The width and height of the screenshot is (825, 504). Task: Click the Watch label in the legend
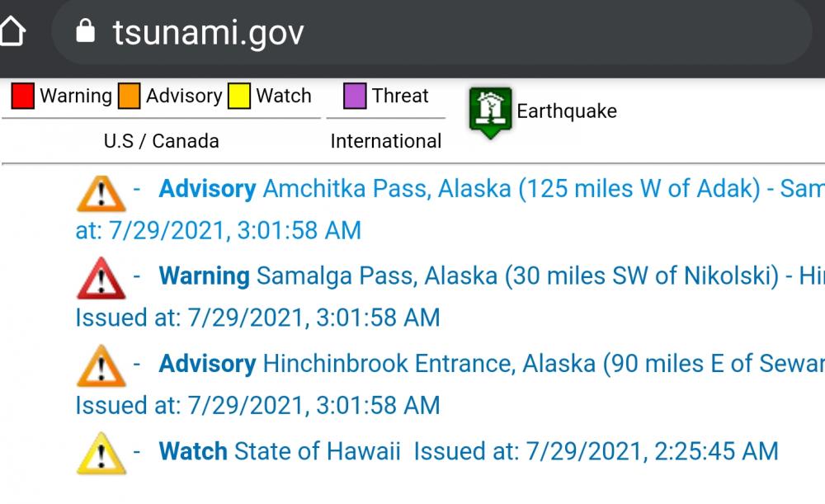284,95
